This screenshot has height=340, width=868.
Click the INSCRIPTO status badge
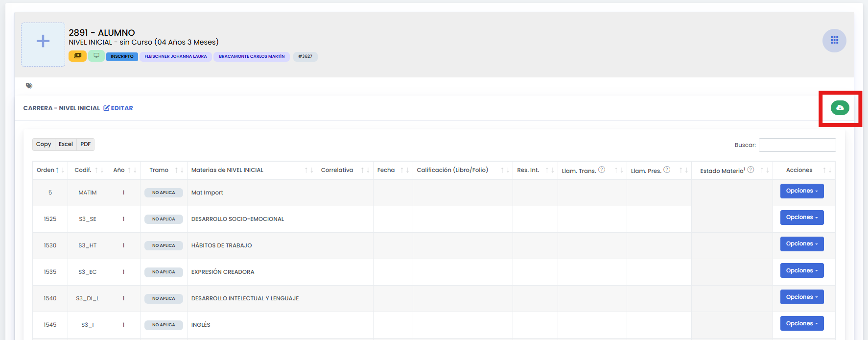click(122, 56)
